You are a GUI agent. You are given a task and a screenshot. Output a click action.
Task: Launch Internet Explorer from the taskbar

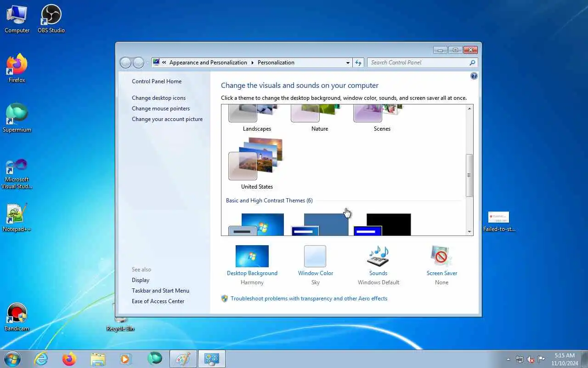point(41,359)
